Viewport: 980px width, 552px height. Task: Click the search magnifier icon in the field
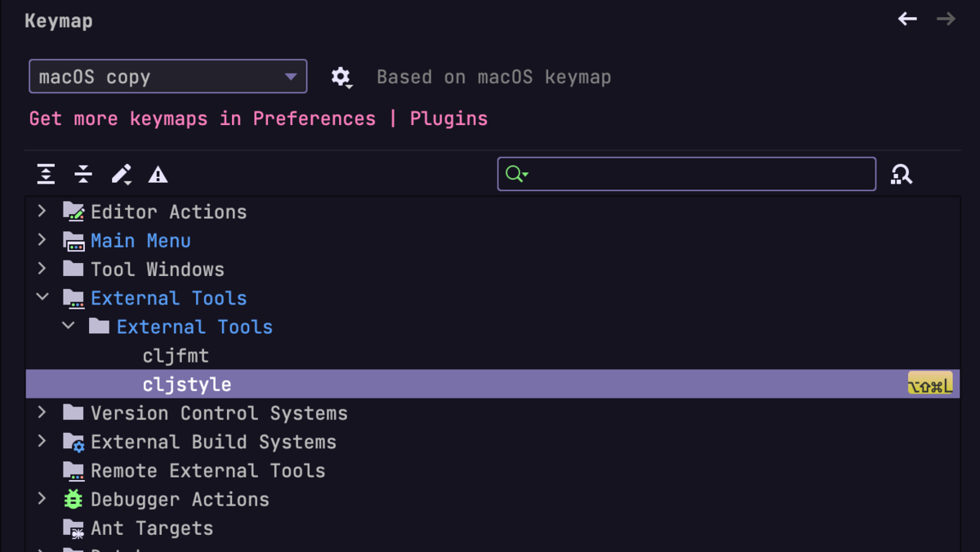click(x=516, y=174)
